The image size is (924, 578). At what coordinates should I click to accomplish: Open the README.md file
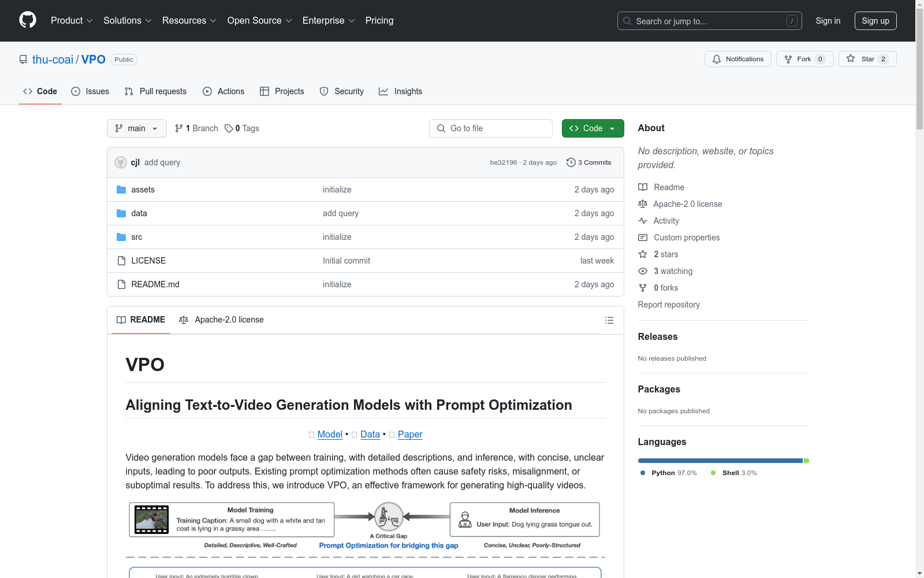pos(155,284)
